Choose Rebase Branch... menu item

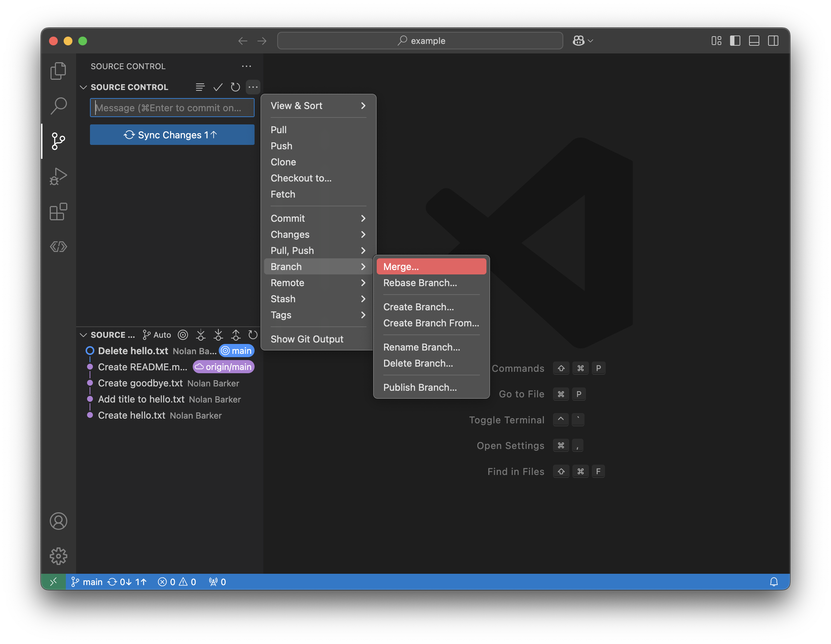pyautogui.click(x=431, y=283)
